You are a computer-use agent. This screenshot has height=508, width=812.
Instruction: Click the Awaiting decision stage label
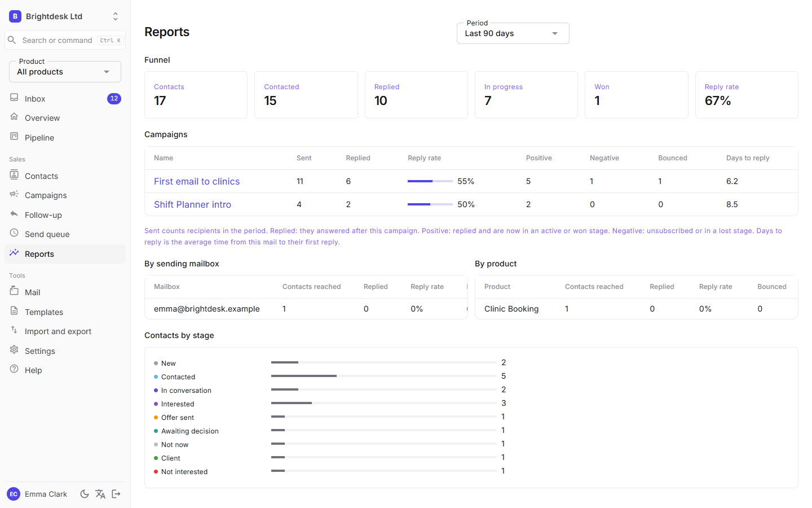click(x=190, y=431)
